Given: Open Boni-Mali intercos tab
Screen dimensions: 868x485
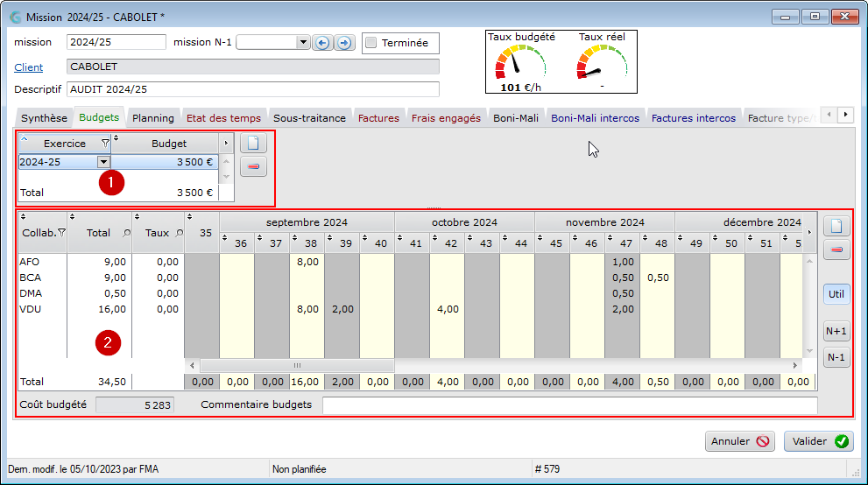Looking at the screenshot, I should coord(595,118).
